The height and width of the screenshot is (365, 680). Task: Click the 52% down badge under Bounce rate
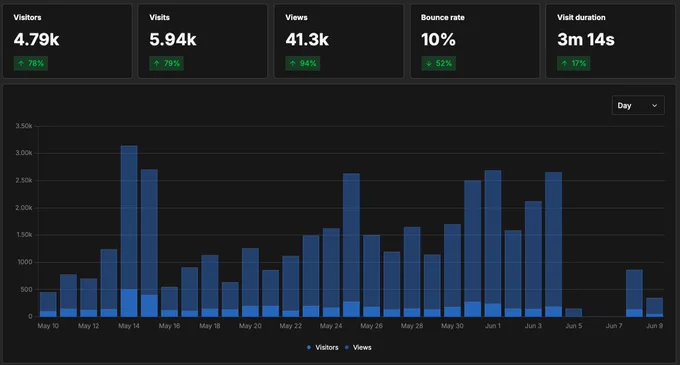(438, 63)
